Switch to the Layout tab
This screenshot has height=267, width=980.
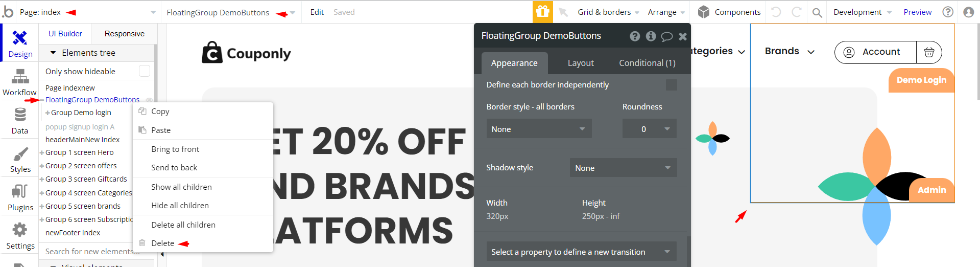[581, 63]
